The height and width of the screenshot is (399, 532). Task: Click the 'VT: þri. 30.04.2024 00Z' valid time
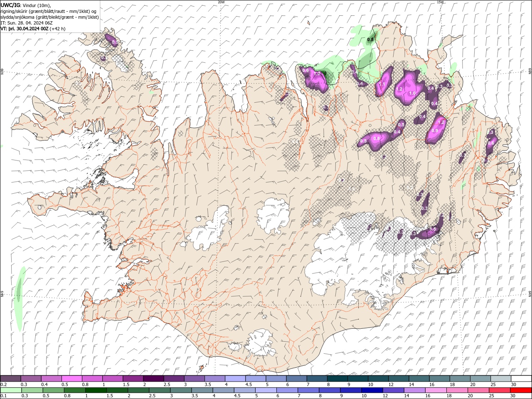[25, 29]
